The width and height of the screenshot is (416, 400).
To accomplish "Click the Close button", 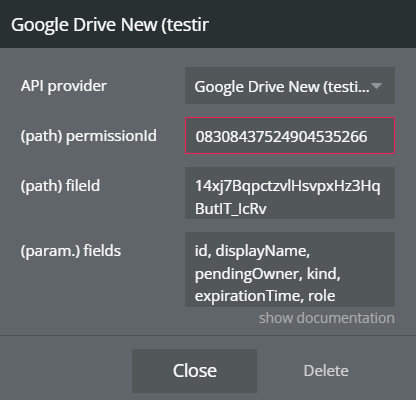I will pos(194,371).
